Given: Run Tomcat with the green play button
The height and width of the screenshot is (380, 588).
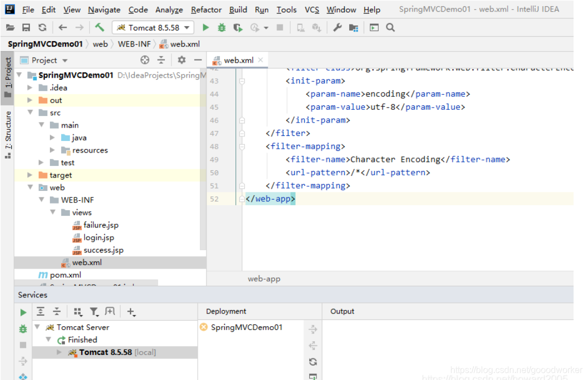Looking at the screenshot, I should pyautogui.click(x=205, y=27).
